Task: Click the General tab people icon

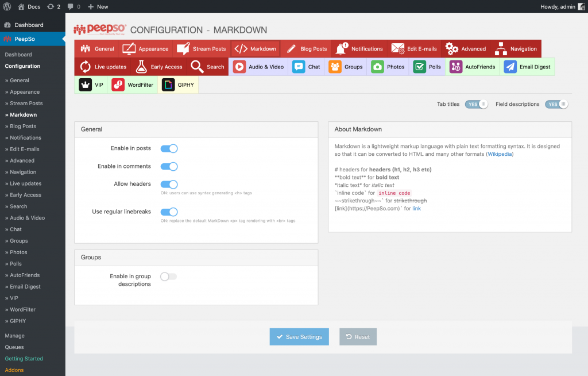Action: 86,48
